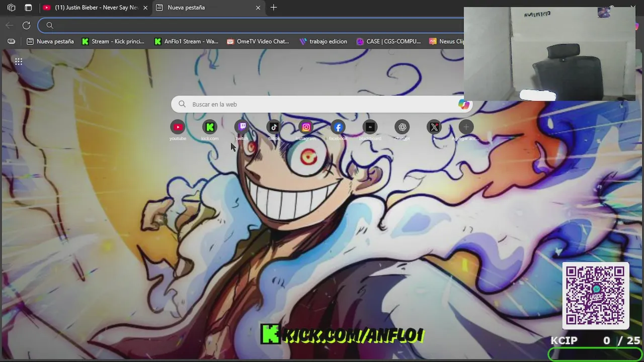The height and width of the screenshot is (362, 644).
Task: Open the tab actions menu icon
Action: (x=28, y=8)
